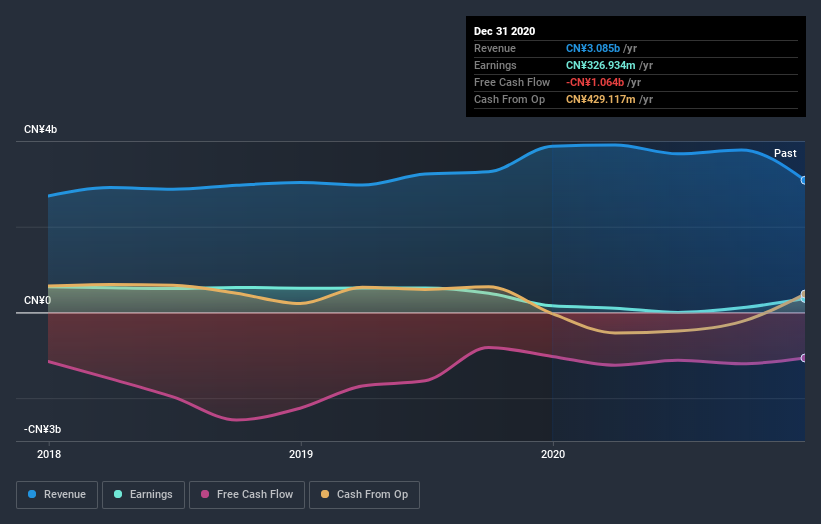Click the CN¥326.934m earnings value

(x=601, y=65)
